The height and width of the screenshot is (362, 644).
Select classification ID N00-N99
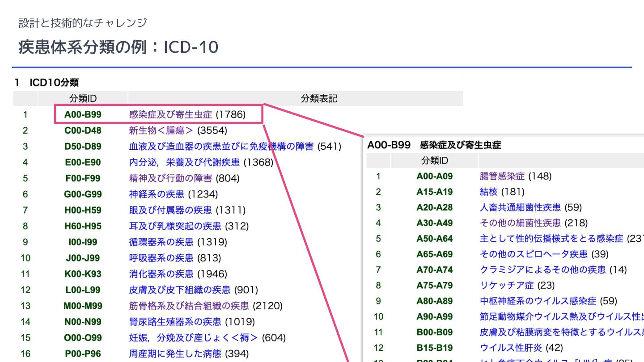coord(83,321)
